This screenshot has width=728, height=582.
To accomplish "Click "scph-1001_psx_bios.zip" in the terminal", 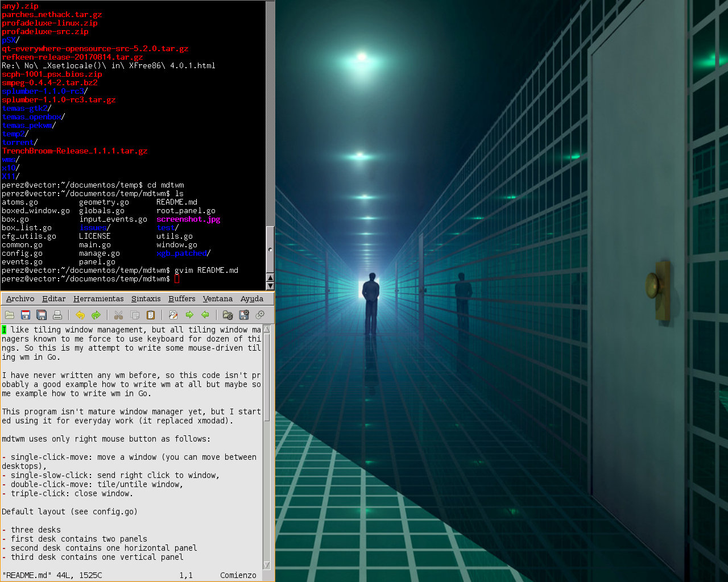I will 52,74.
